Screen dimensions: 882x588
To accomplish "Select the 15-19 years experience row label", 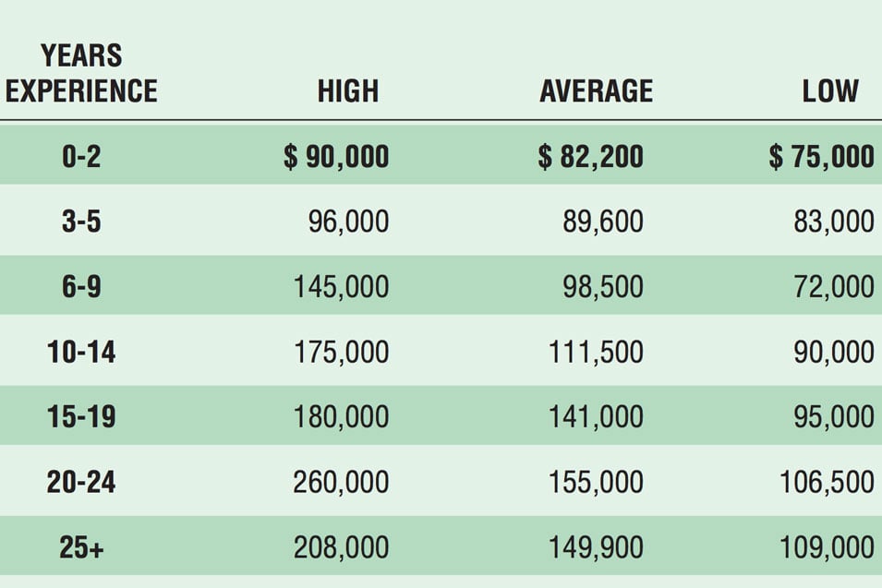I will click(81, 416).
